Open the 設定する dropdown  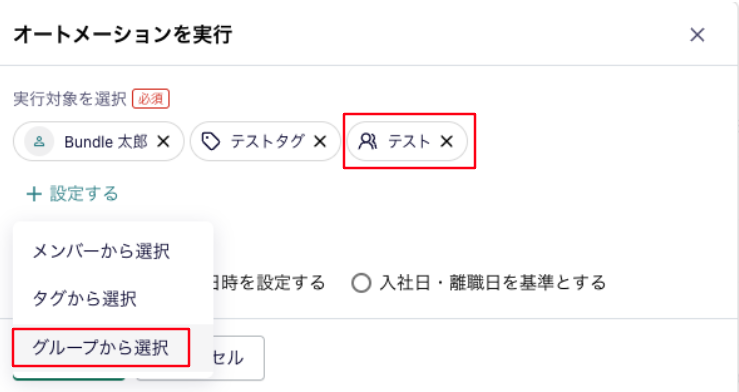click(x=72, y=194)
